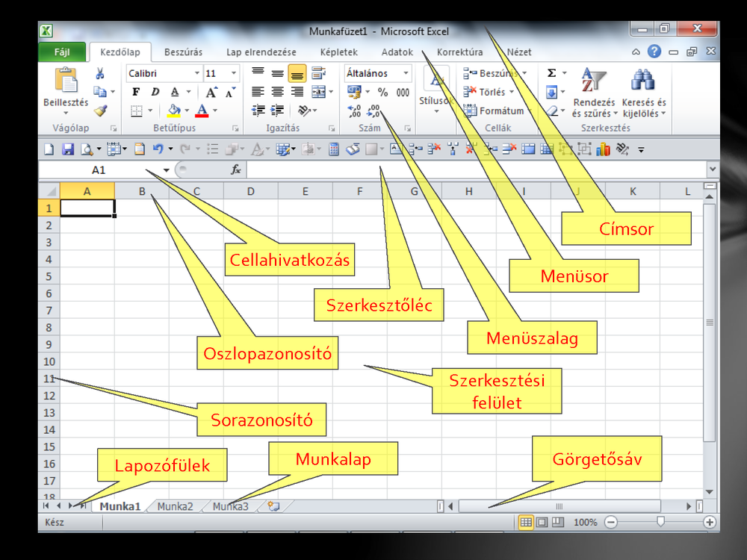Click the column chart icon in quick toolbar
The width and height of the screenshot is (747, 560).
(x=603, y=149)
